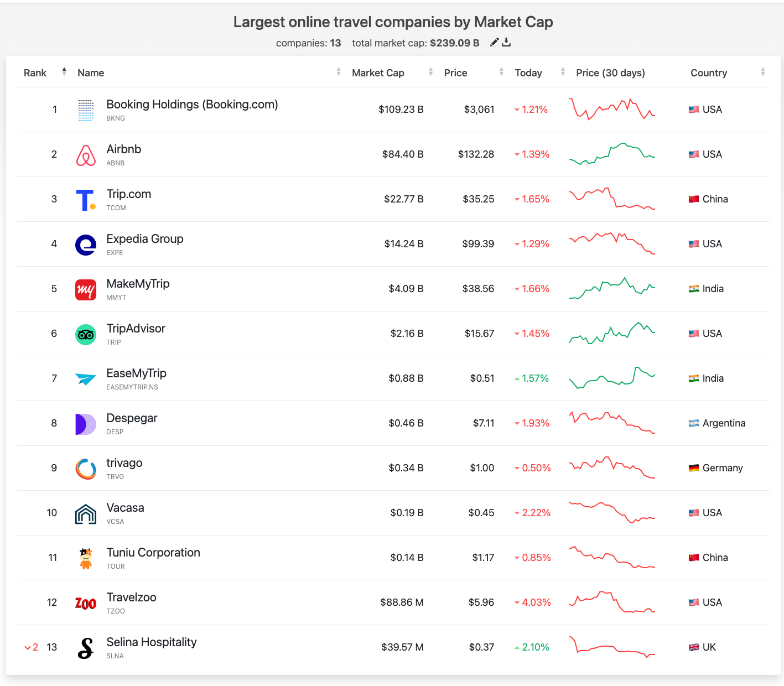The image size is (784, 686).
Task: Sort by Price column arrows
Action: pos(501,72)
